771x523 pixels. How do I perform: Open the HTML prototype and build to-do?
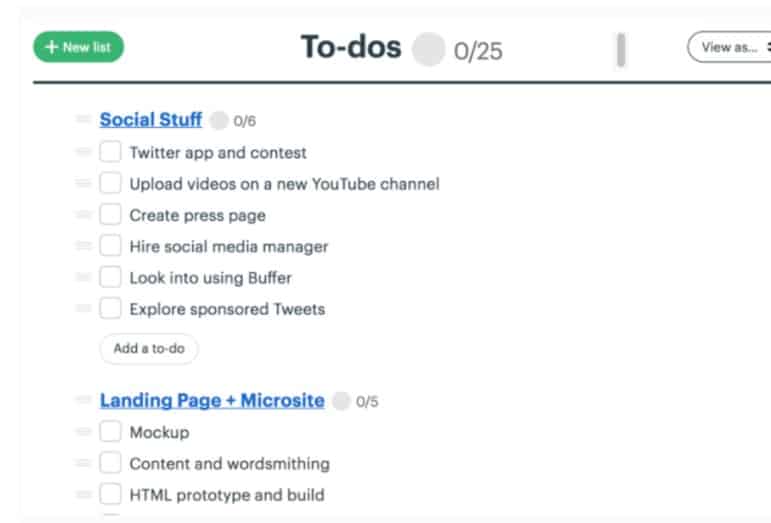227,495
